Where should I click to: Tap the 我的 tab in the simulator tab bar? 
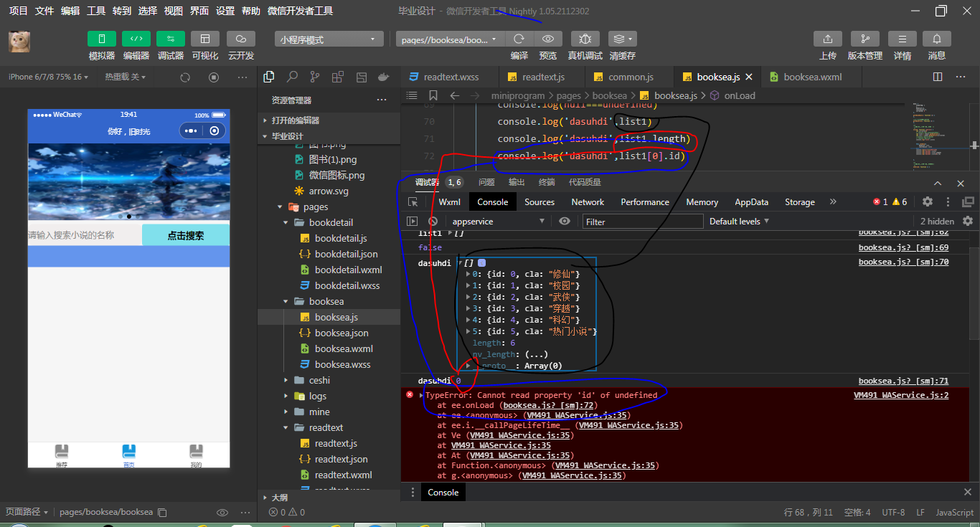click(x=196, y=456)
